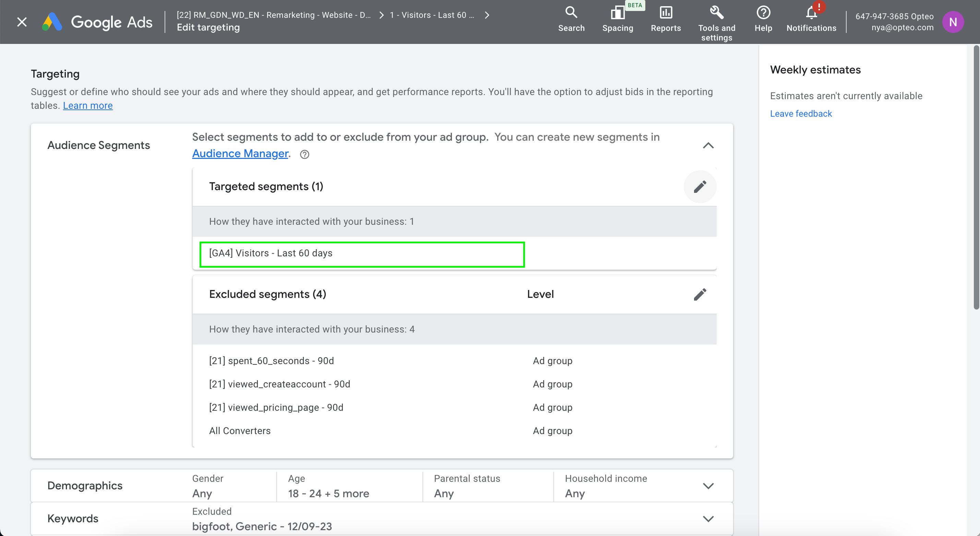Open the Spacing beta tool
This screenshot has width=980, height=536.
[x=618, y=14]
